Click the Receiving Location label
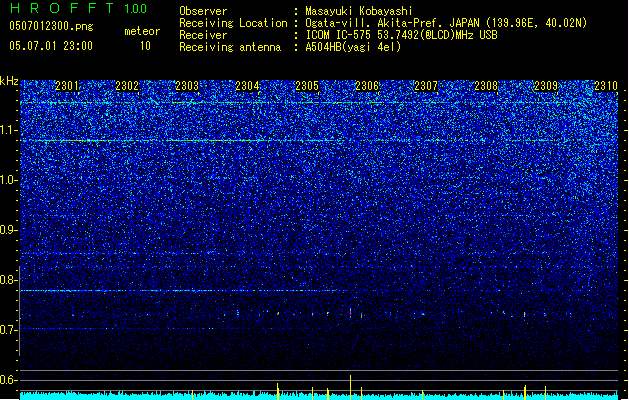The height and width of the screenshot is (400, 629). 233,23
